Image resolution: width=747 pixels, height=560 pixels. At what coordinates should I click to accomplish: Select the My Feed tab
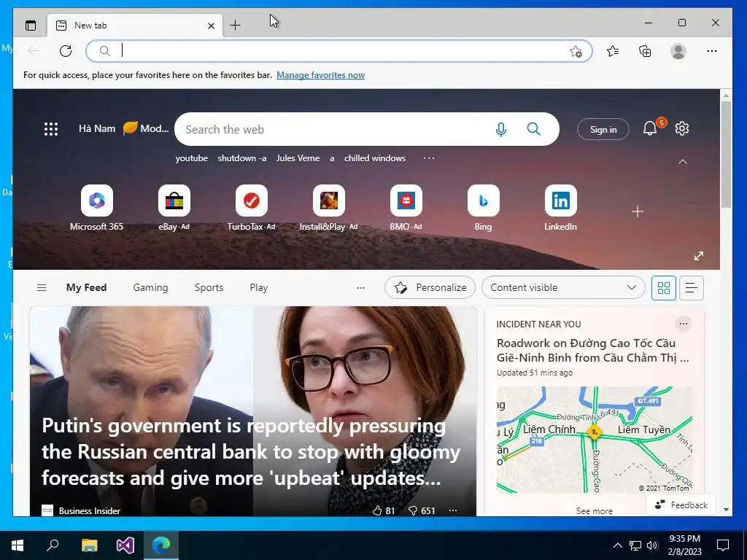(86, 287)
